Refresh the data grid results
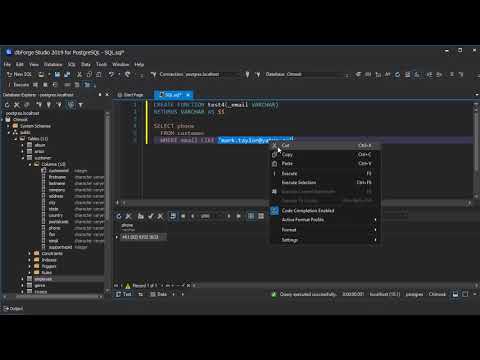This screenshot has width=480, height=360. click(119, 216)
